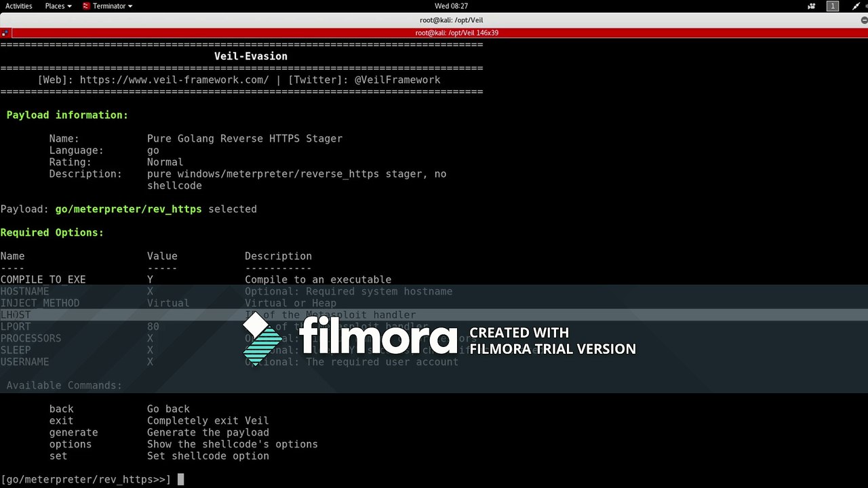Click the 'LPORT' option name
Viewport: 868px width, 488px height.
[x=16, y=327]
